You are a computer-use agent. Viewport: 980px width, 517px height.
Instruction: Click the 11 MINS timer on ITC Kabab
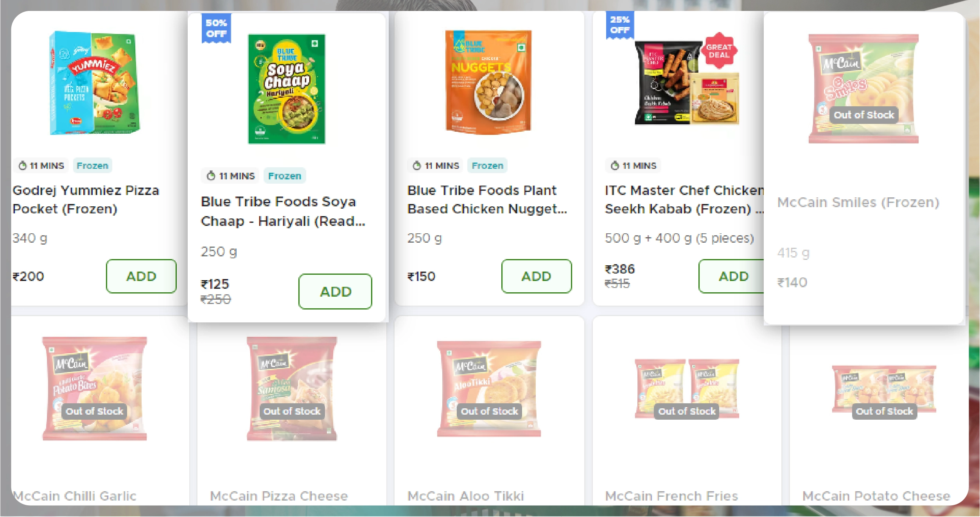634,166
